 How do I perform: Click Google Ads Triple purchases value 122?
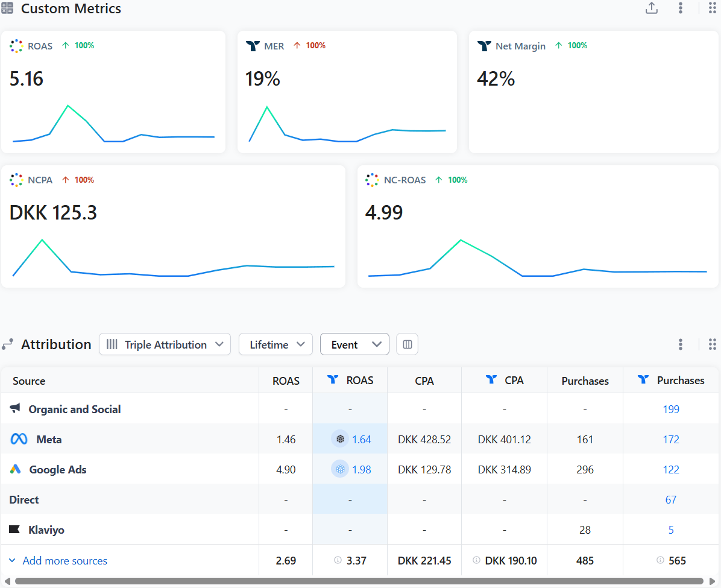tap(671, 469)
